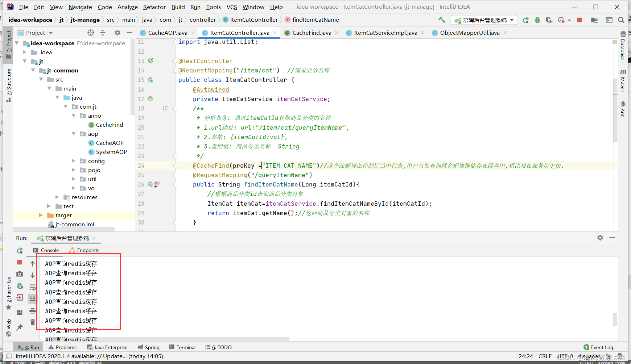
Task: Minimize the Run tool window
Action: click(612, 238)
